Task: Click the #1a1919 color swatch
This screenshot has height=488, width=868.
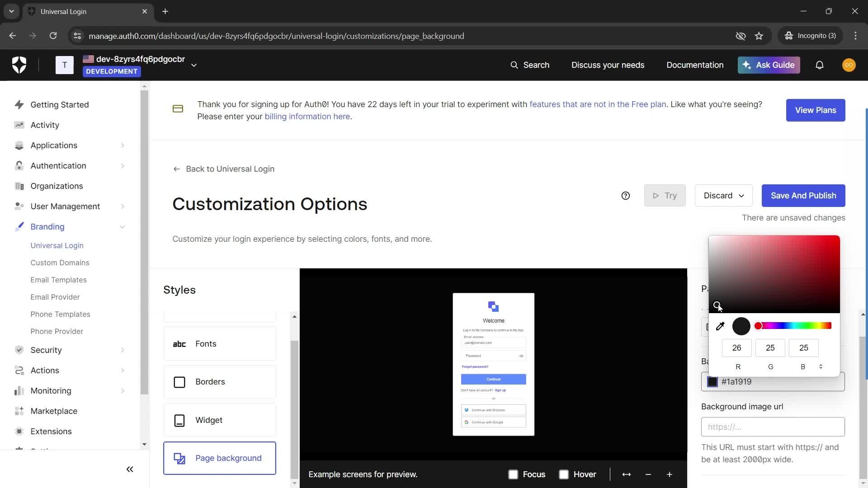Action: pos(712,382)
